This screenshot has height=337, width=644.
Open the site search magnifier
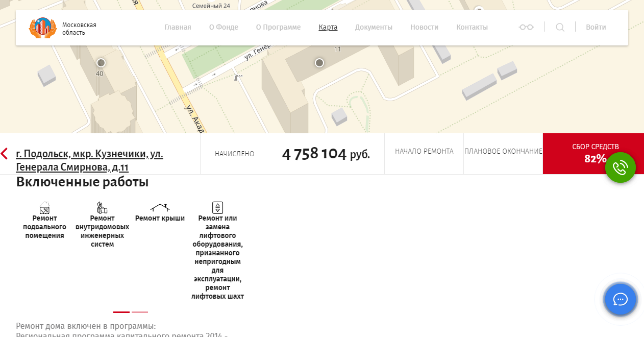pyautogui.click(x=560, y=27)
